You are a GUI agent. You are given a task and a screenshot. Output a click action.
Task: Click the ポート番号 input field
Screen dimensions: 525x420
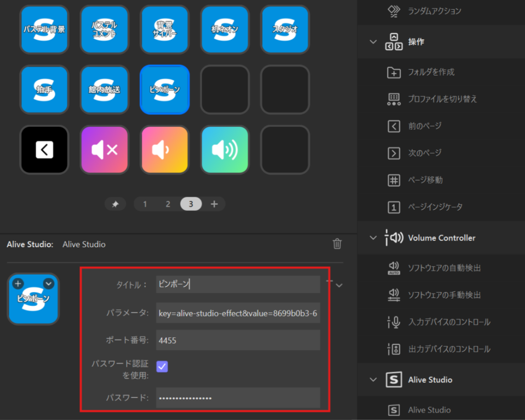[x=238, y=340]
